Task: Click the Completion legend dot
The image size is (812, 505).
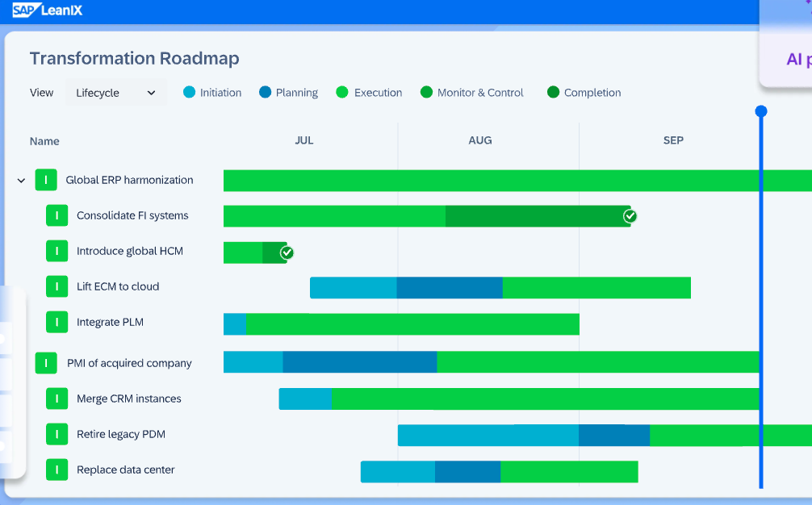Action: (553, 92)
